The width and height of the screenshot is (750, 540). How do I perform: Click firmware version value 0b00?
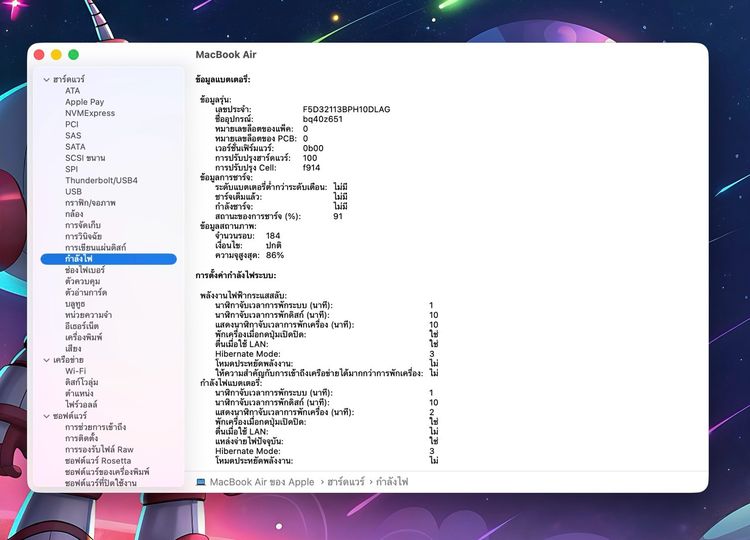tap(313, 148)
